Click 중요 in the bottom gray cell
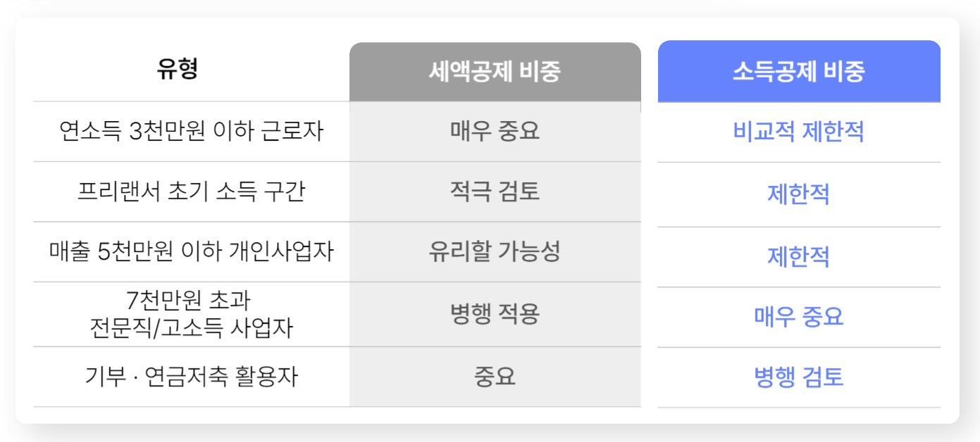980x442 pixels. (x=495, y=377)
